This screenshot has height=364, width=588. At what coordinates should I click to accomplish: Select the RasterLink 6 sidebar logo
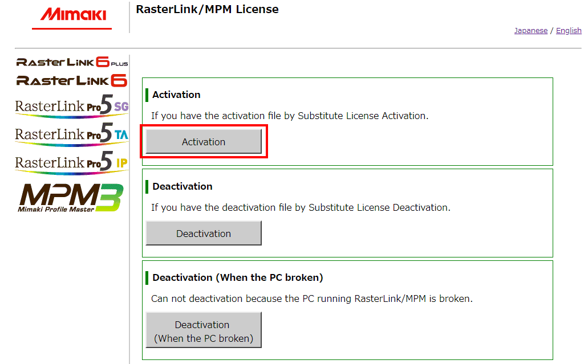click(x=71, y=80)
